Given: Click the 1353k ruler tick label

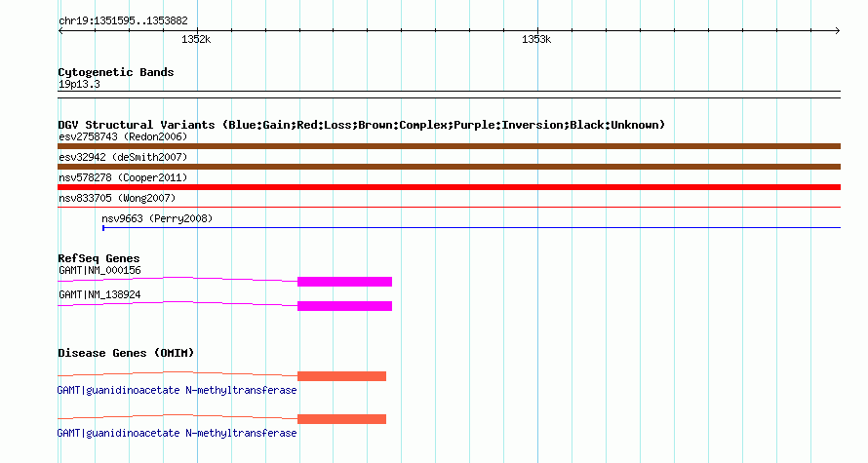Looking at the screenshot, I should (x=536, y=39).
